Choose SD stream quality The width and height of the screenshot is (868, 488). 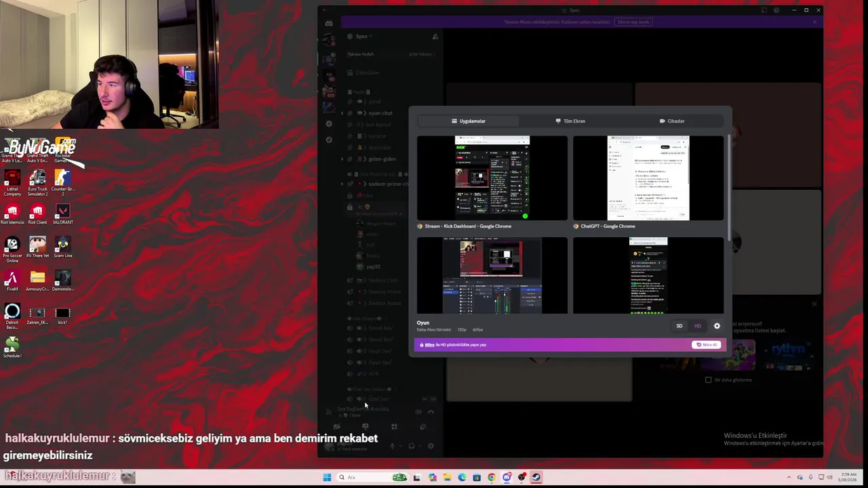click(679, 326)
